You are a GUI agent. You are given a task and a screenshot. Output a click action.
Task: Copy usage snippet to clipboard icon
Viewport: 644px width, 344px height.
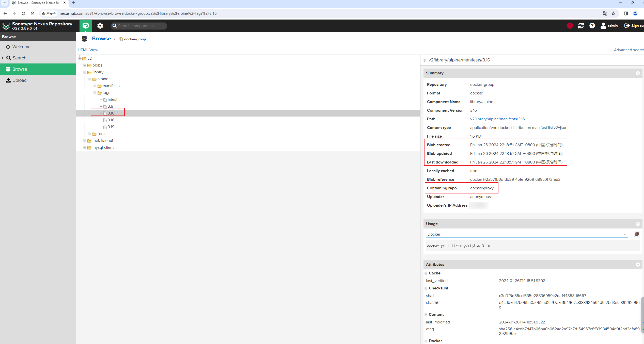637,234
